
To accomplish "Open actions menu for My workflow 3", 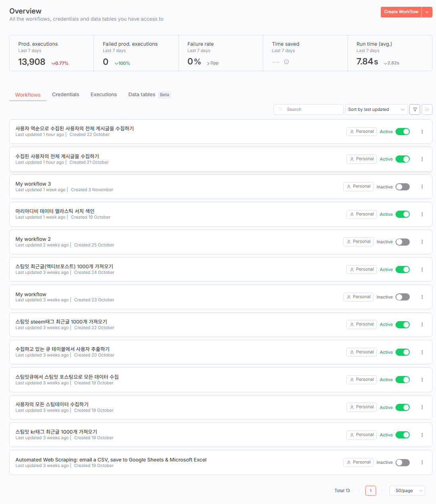I will [x=422, y=187].
